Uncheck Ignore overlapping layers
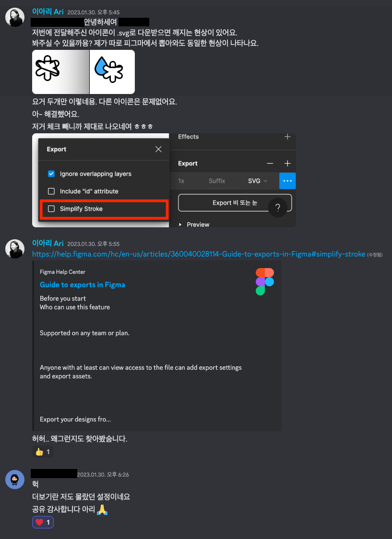Image resolution: width=392 pixels, height=539 pixels. pos(51,174)
